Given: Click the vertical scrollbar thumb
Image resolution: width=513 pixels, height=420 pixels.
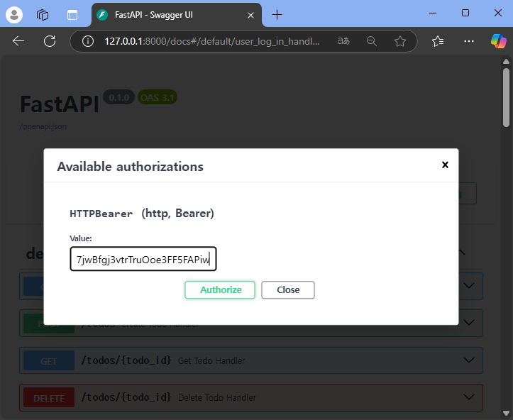Looking at the screenshot, I should (506, 97).
